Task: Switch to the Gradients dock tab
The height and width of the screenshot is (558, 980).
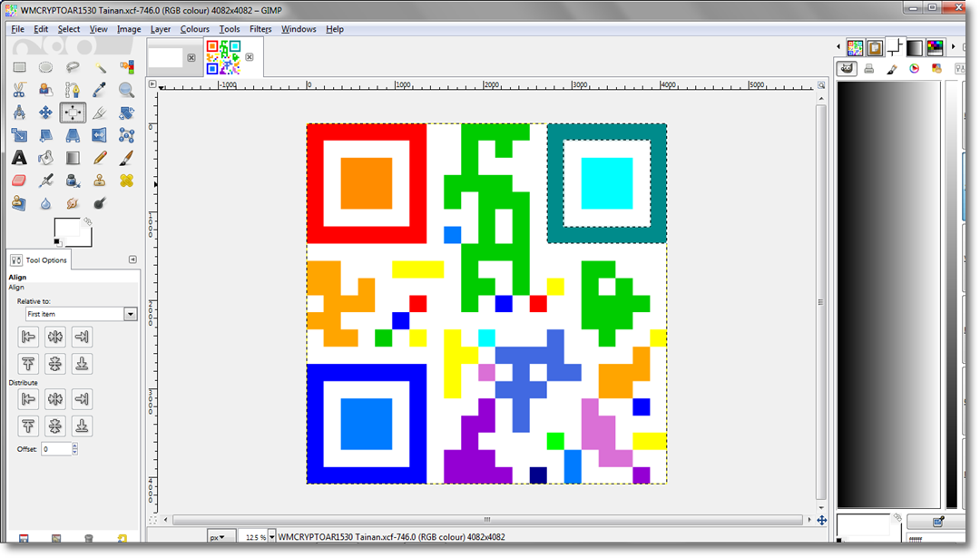Action: (915, 47)
